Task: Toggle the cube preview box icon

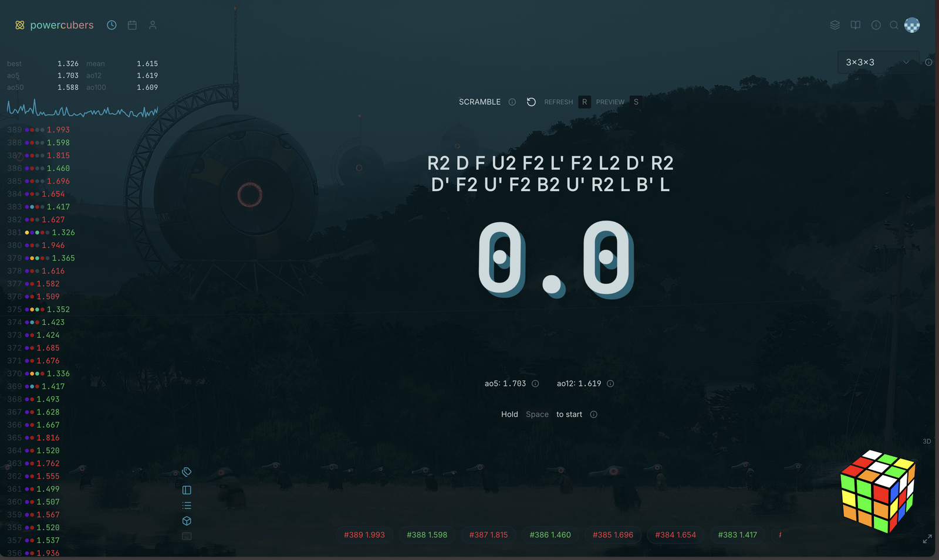Action: (187, 521)
